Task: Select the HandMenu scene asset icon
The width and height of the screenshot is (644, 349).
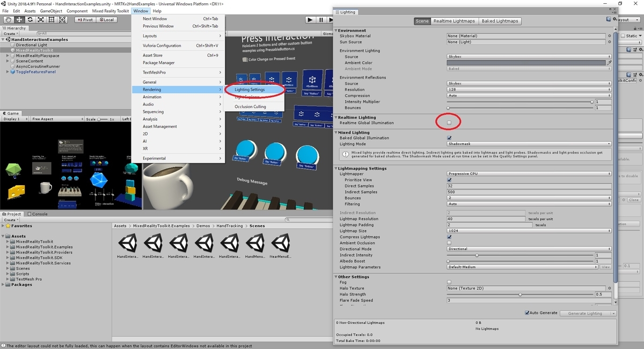Action: (x=256, y=243)
